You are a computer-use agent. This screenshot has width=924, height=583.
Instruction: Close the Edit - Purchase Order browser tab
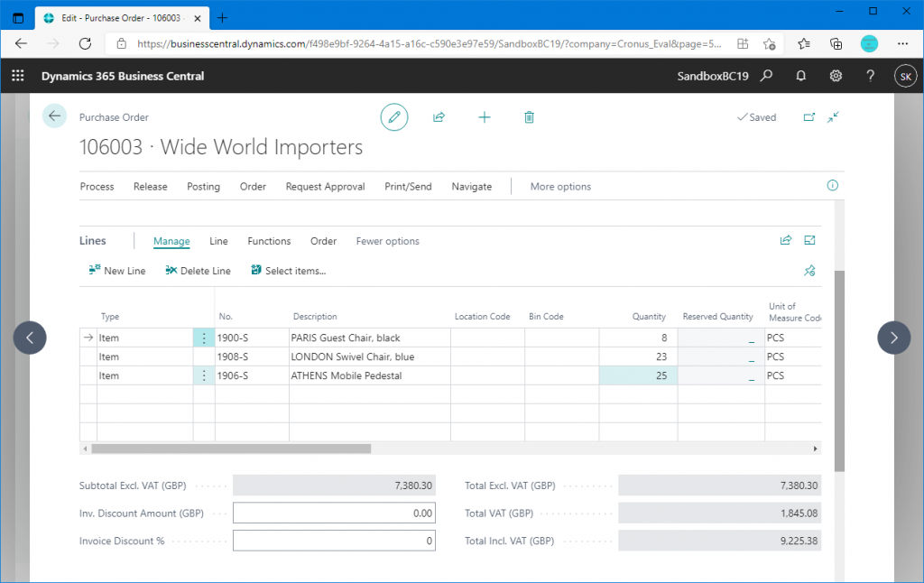click(198, 18)
